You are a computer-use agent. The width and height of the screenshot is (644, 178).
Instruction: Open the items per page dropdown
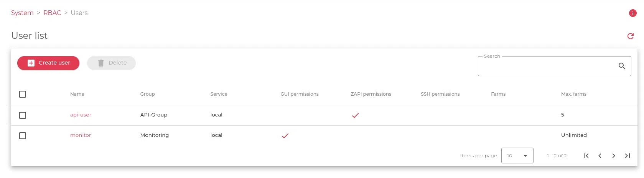click(x=517, y=156)
